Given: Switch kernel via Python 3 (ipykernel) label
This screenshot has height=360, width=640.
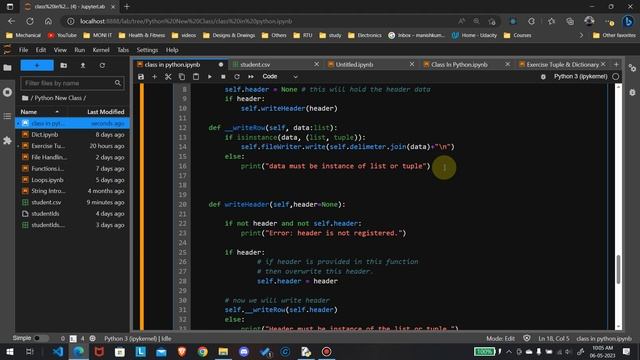Looking at the screenshot, I should pos(580,76).
